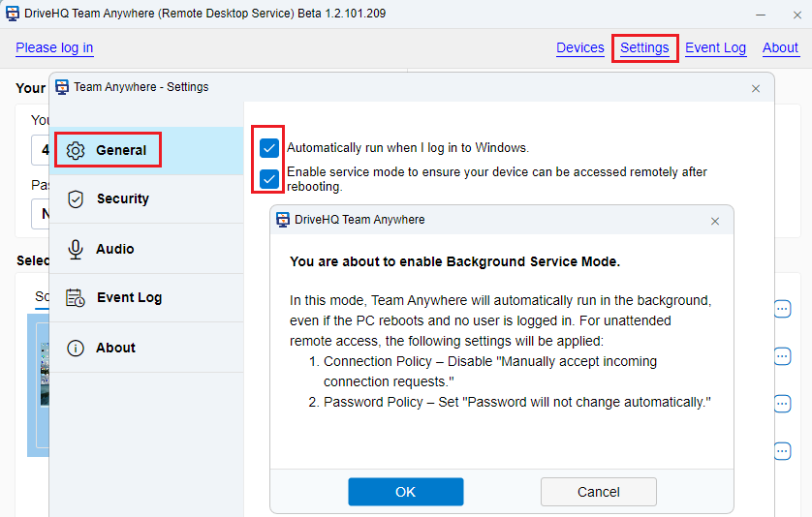812x517 pixels.
Task: Open Event Log from the top navigation
Action: click(x=715, y=47)
